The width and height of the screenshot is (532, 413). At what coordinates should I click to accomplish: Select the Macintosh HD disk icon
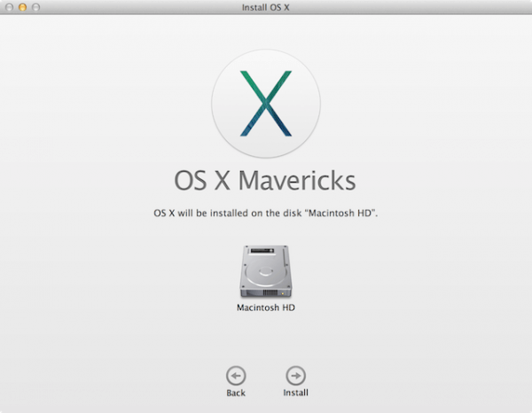tap(266, 271)
